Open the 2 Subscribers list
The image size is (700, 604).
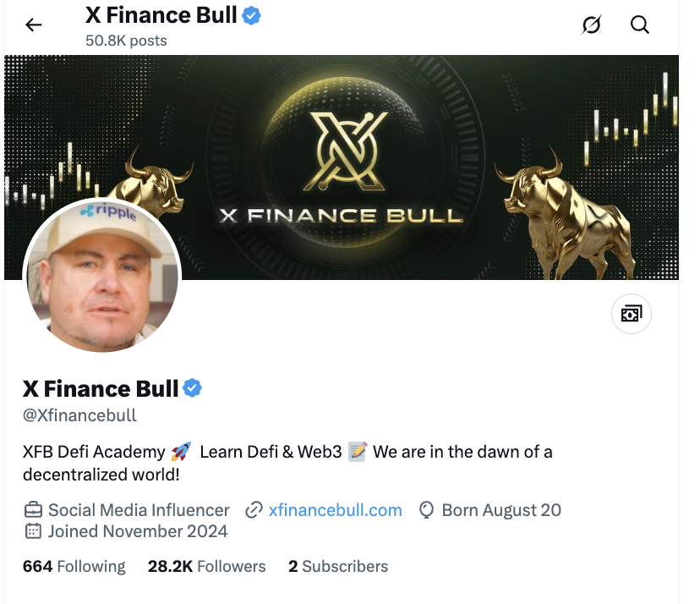[338, 567]
